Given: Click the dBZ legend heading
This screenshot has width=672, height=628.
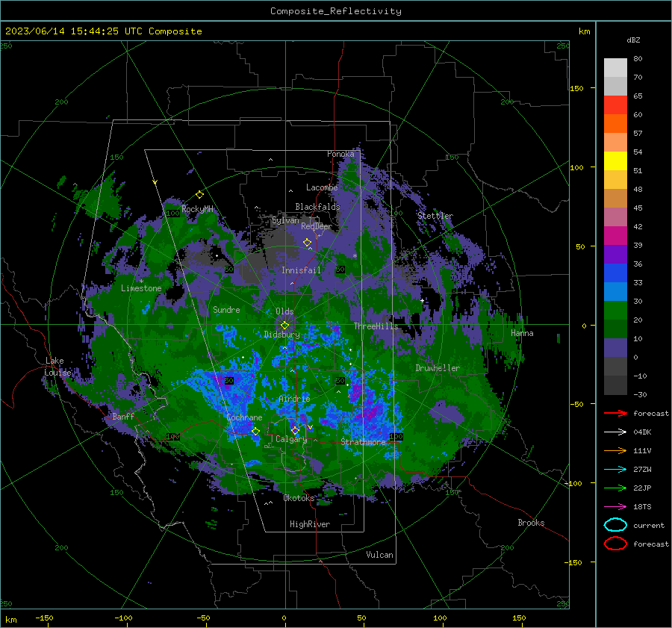Looking at the screenshot, I should tap(633, 40).
